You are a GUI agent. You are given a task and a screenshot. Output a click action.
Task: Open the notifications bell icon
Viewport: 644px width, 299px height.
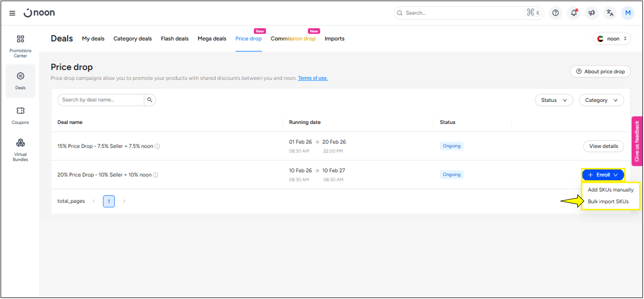coord(574,13)
